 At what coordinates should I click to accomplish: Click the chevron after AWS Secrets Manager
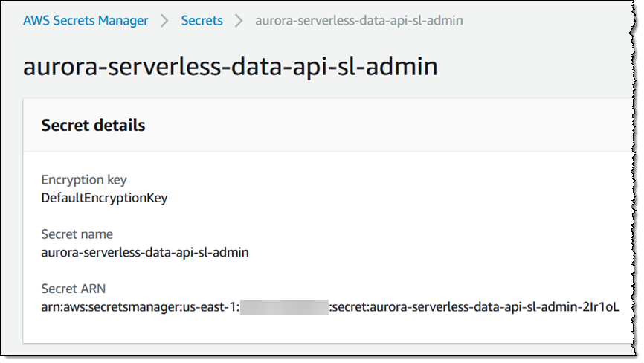(x=164, y=21)
